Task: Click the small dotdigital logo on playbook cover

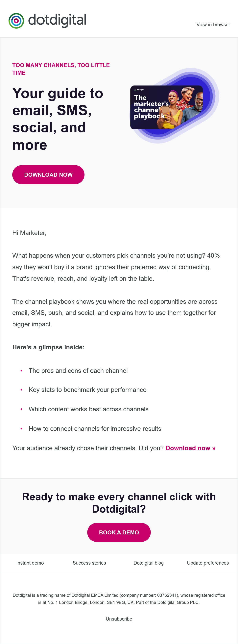Action: tap(139, 90)
